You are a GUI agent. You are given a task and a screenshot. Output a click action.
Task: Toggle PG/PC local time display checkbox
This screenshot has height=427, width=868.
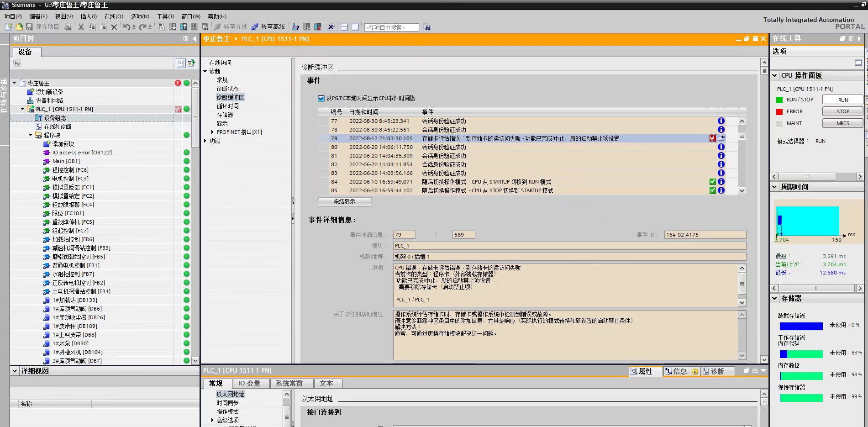tap(321, 98)
